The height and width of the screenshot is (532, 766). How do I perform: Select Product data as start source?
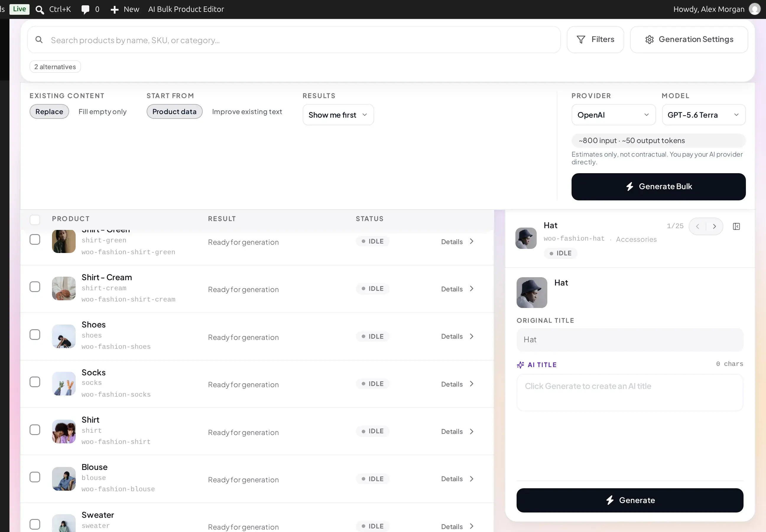point(174,112)
